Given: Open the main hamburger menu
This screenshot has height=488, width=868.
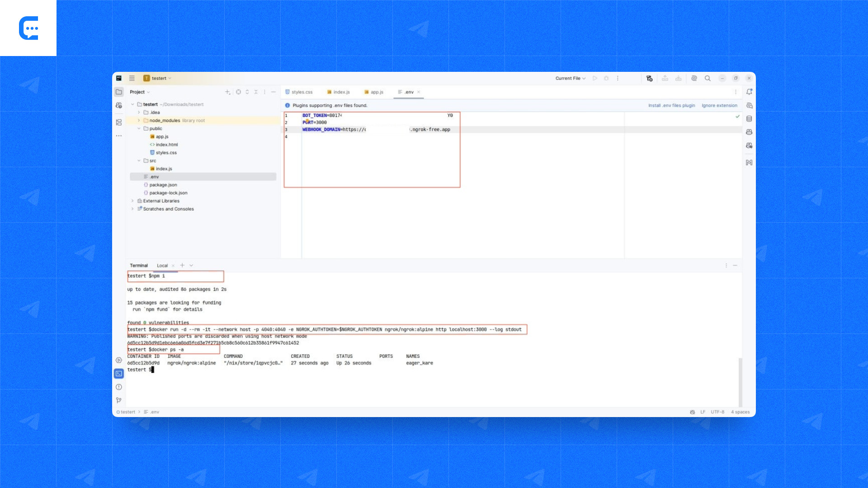Looking at the screenshot, I should coord(132,78).
